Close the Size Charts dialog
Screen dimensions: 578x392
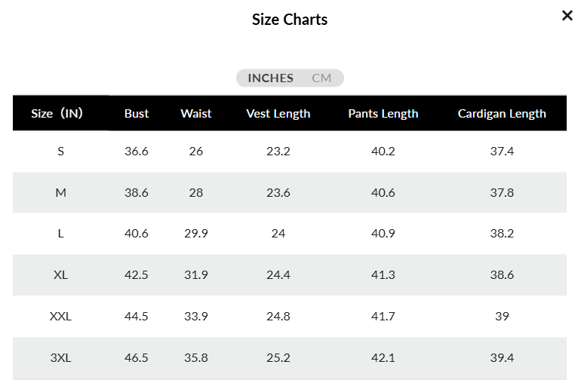(567, 16)
